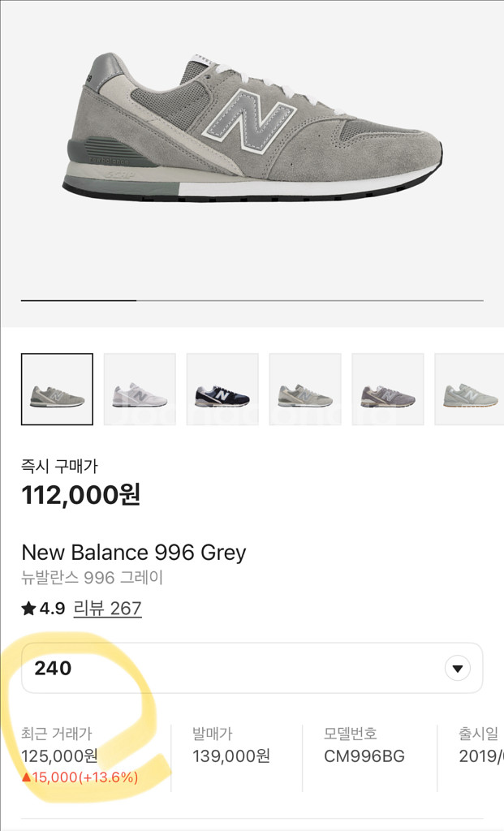Select the beige grey 996 thumbnail
Viewport: 504px width, 831px height.
305,390
